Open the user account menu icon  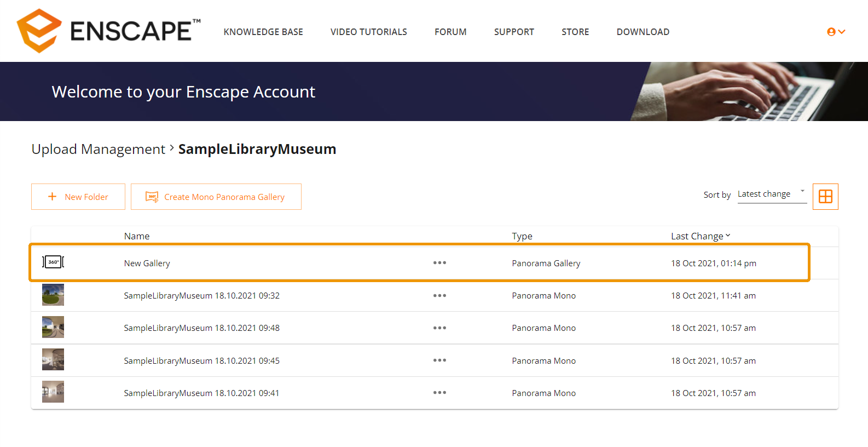pyautogui.click(x=836, y=32)
